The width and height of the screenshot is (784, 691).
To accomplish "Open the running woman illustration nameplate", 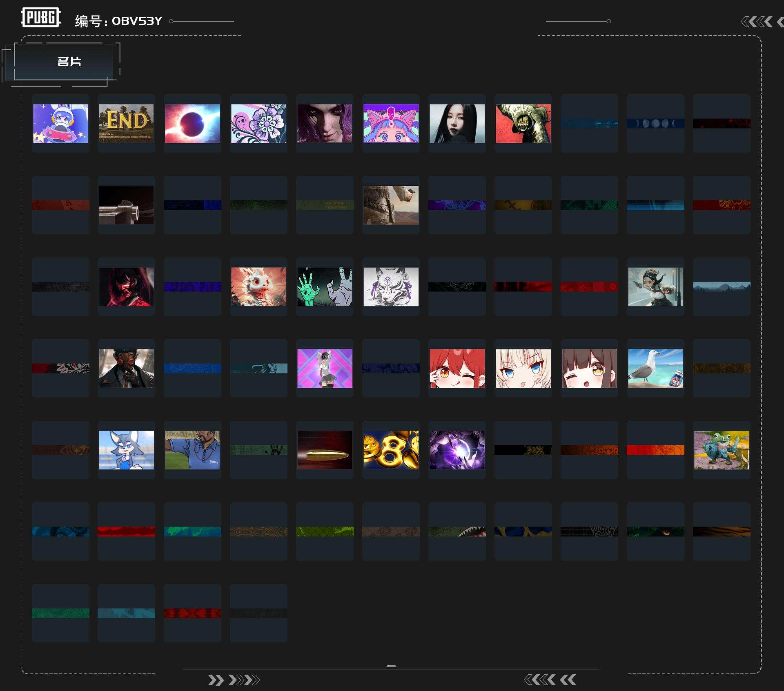I will click(655, 287).
